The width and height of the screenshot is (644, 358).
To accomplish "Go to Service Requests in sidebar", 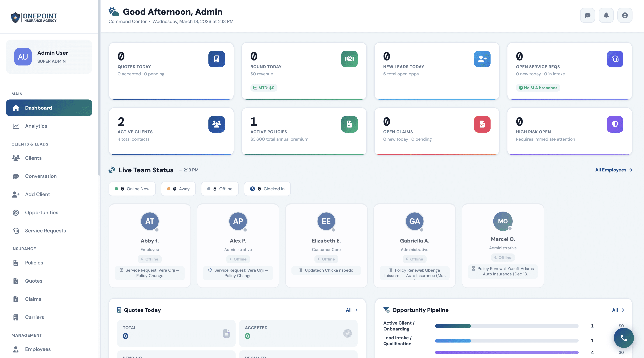I will click(x=45, y=231).
